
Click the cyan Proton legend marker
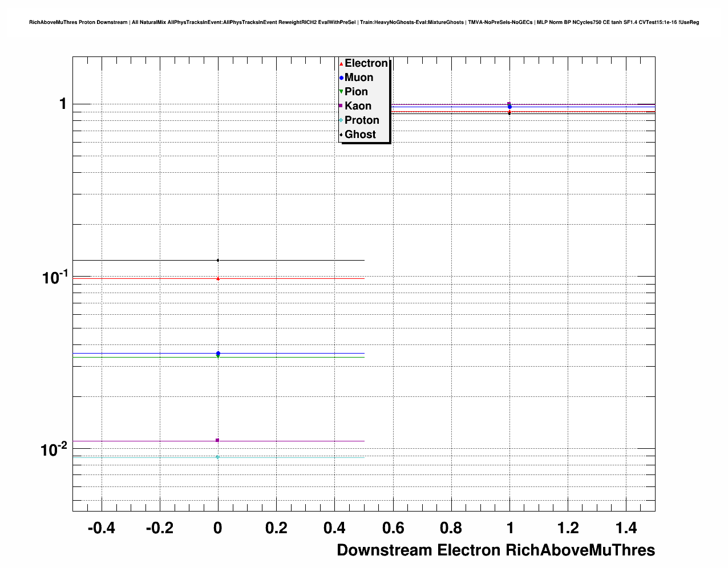tap(341, 120)
